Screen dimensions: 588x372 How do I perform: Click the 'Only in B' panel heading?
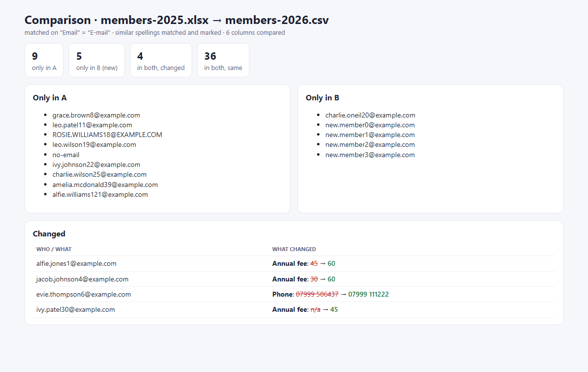click(322, 97)
